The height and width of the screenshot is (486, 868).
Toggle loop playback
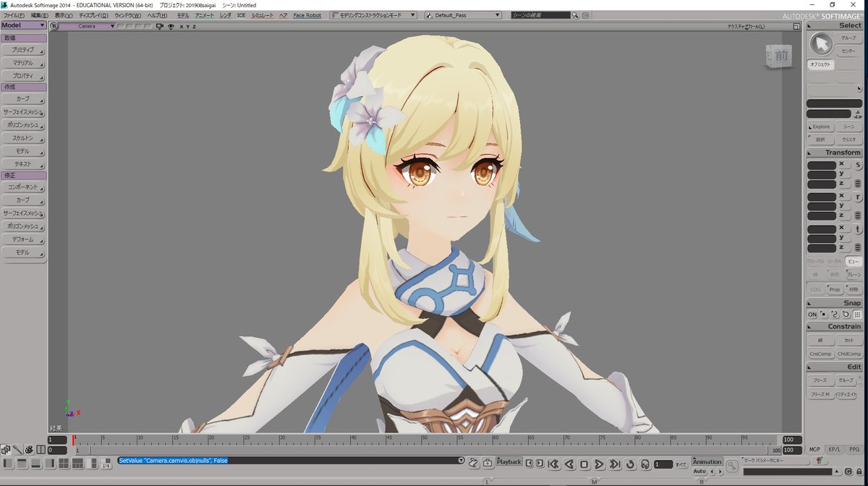pos(630,463)
